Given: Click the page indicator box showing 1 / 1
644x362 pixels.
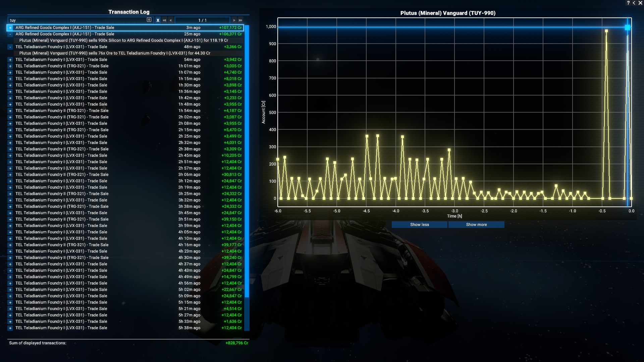Looking at the screenshot, I should tap(202, 20).
